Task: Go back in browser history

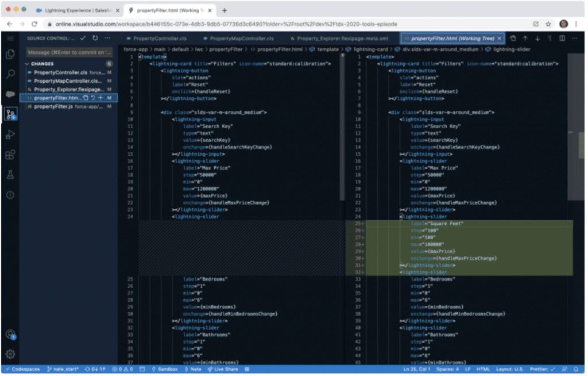Action: point(10,24)
